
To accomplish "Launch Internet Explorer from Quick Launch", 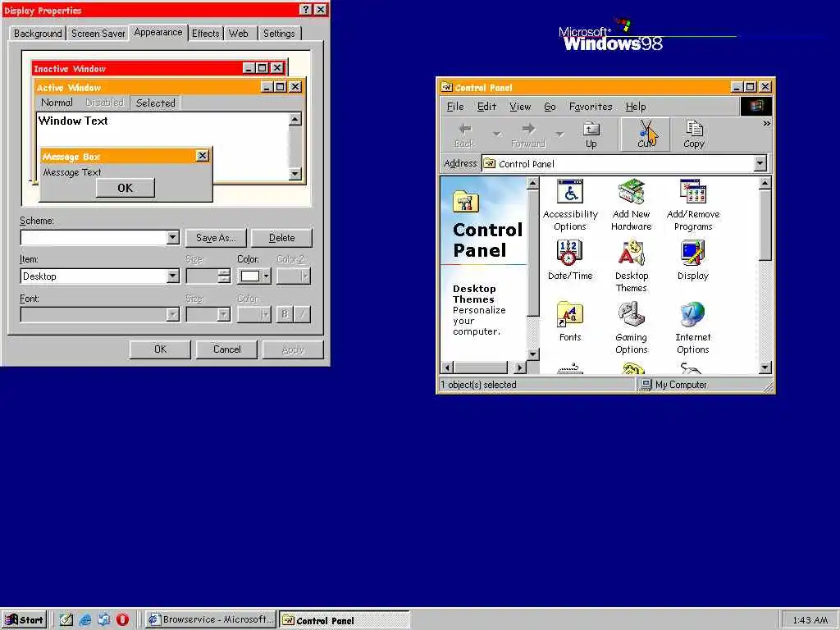I will click(x=84, y=620).
